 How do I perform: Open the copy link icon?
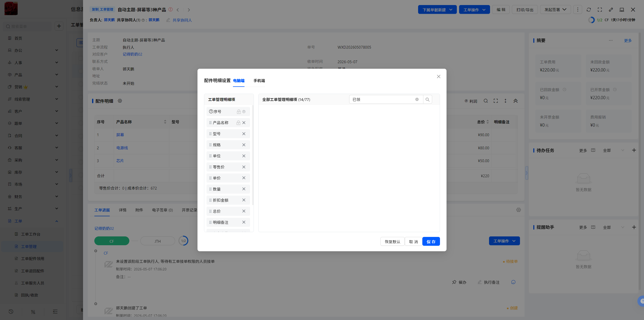611,10
